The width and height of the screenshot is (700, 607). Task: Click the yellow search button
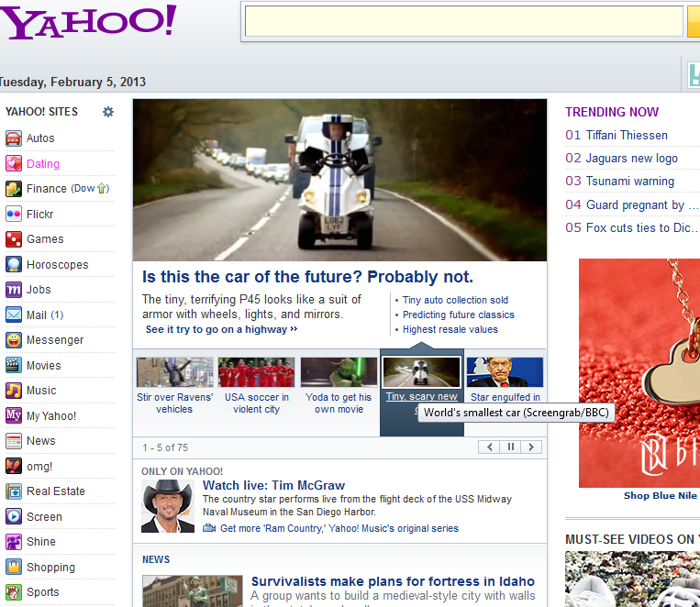(x=694, y=21)
